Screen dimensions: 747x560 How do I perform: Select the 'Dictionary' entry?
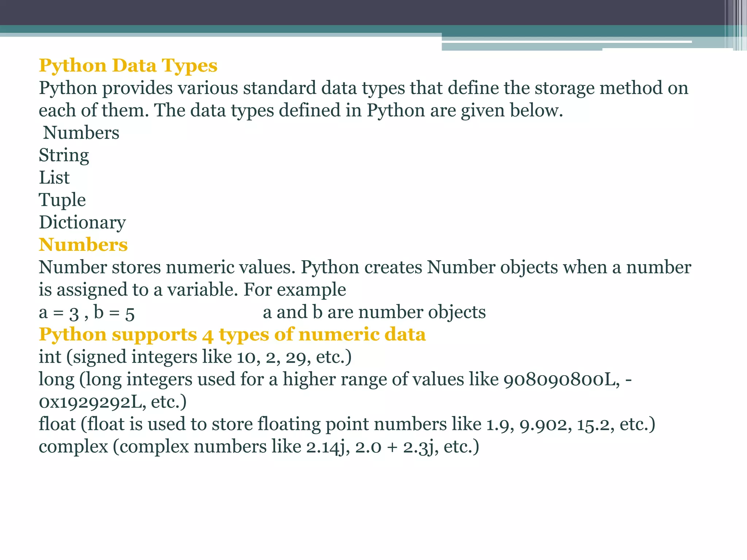tap(82, 223)
